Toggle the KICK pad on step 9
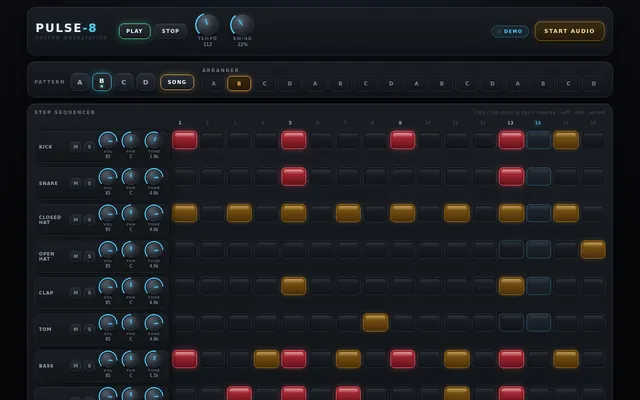This screenshot has height=400, width=640. [x=402, y=140]
